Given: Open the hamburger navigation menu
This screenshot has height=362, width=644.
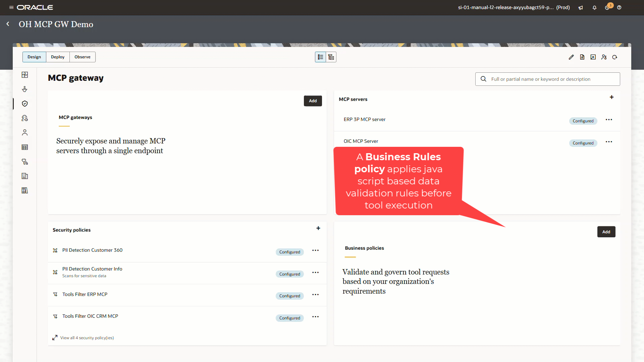Looking at the screenshot, I should 11,7.
